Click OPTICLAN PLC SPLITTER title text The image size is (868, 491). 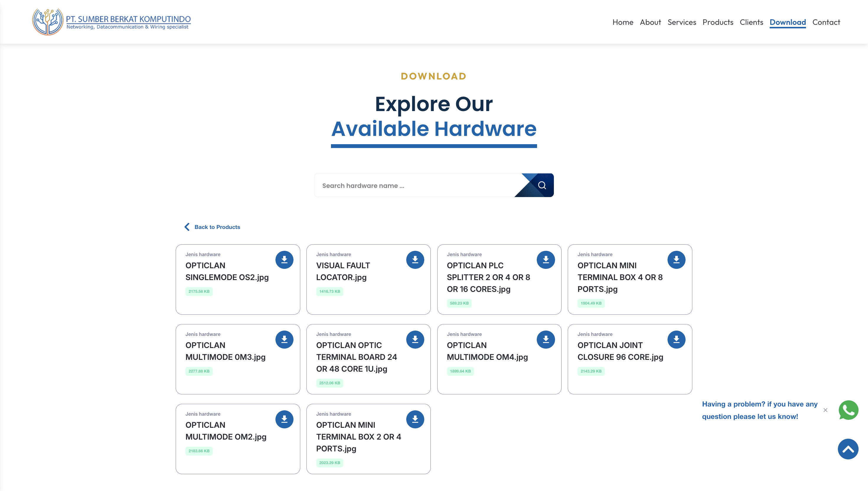(488, 277)
